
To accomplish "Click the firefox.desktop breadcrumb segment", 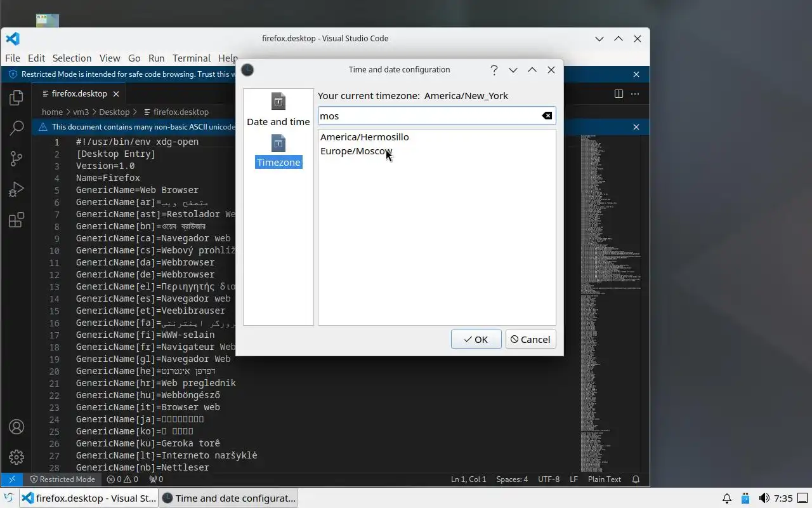I will pos(181,112).
